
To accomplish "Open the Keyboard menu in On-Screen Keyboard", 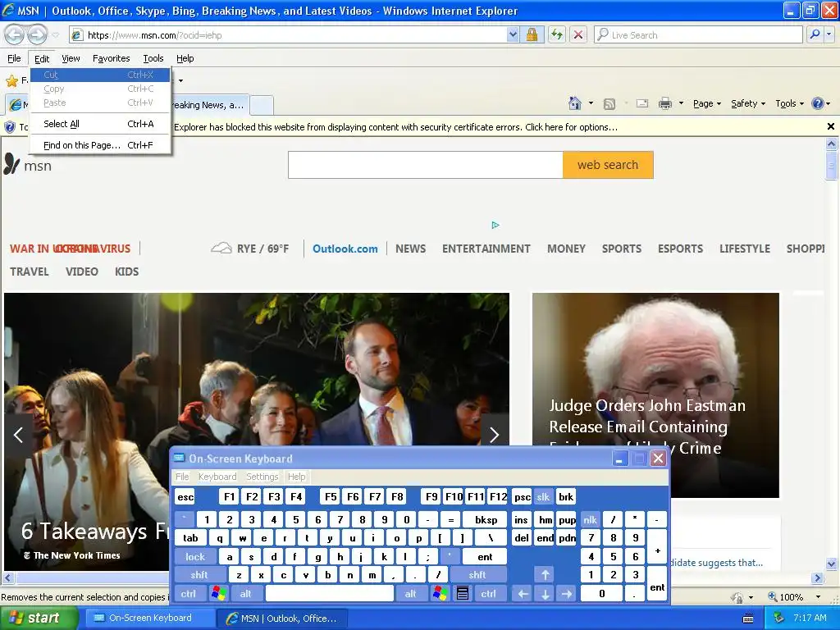I will click(x=217, y=477).
